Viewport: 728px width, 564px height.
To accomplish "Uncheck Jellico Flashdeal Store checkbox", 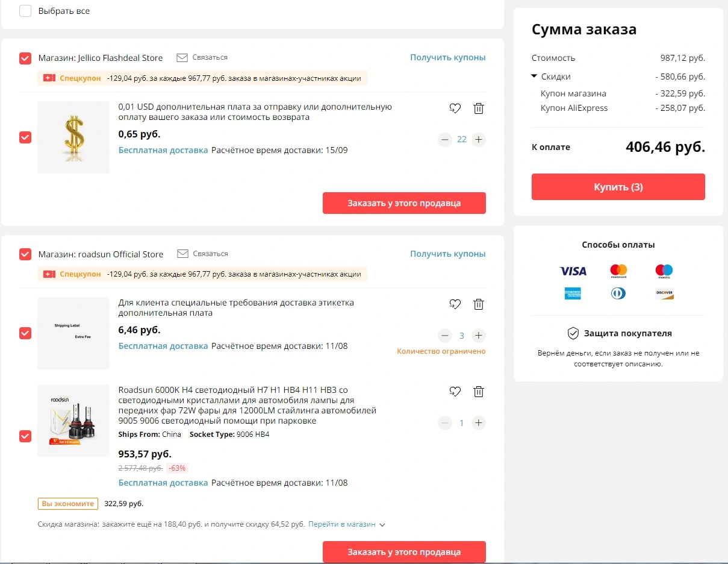I will (25, 58).
